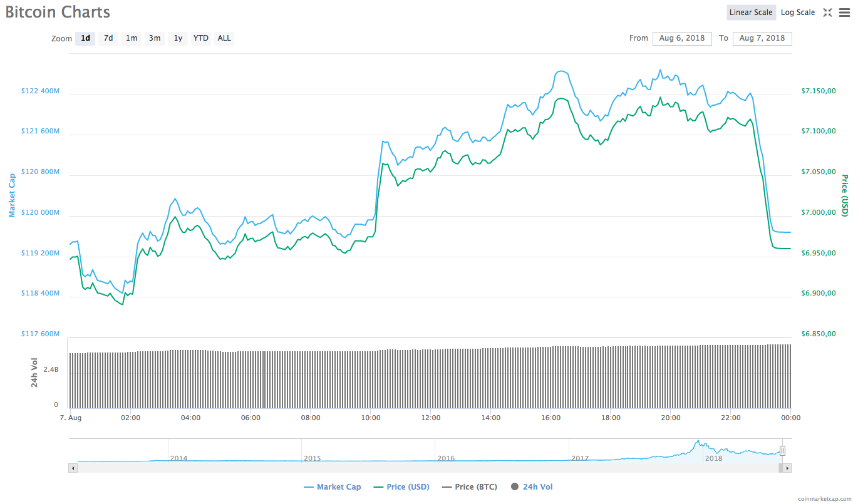
Task: Click the $7,000,00 price axis label
Action: click(819, 213)
